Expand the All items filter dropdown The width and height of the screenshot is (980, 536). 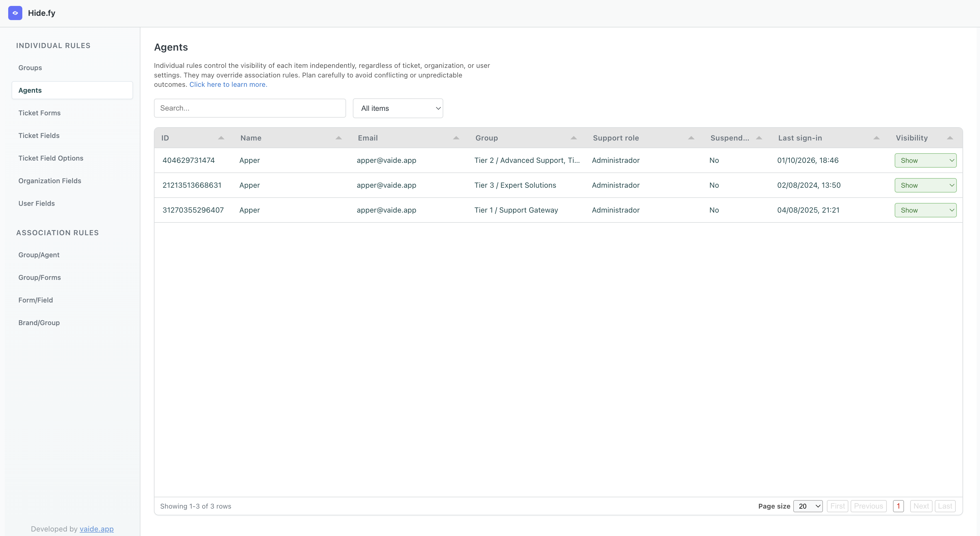(397, 109)
